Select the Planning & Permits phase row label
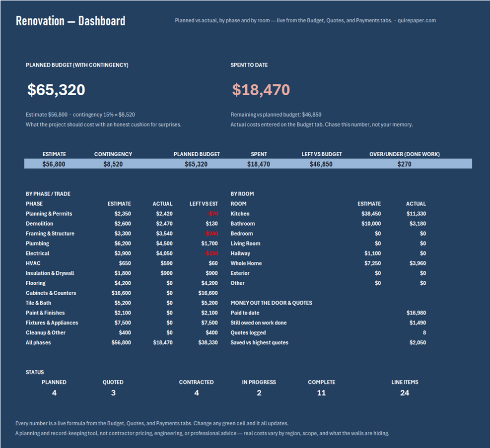 coord(49,214)
